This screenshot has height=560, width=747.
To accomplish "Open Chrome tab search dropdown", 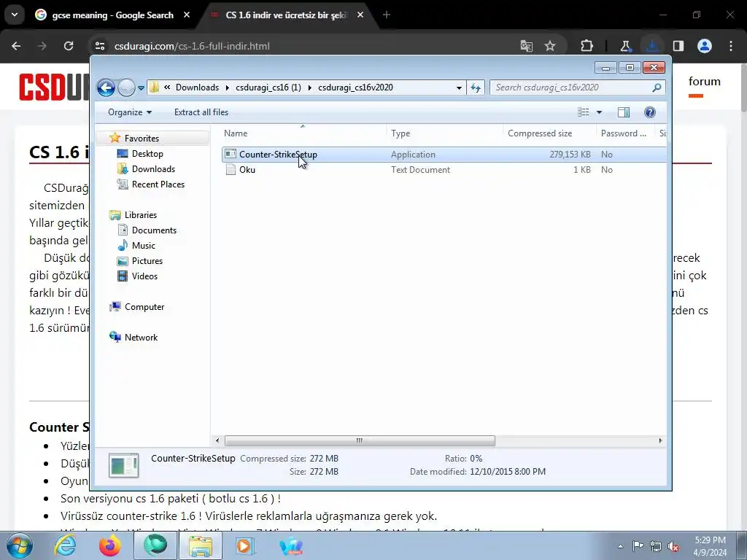I will pos(15,15).
